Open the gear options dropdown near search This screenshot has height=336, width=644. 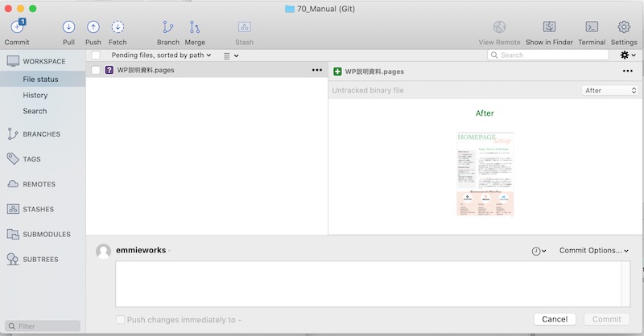(x=628, y=55)
